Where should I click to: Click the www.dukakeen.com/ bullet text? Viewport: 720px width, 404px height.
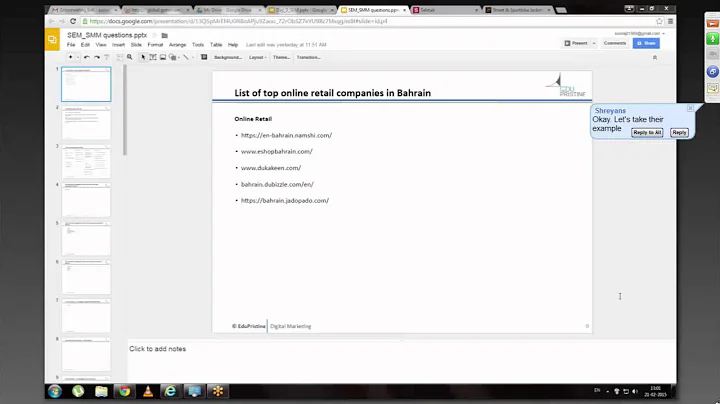(x=271, y=168)
